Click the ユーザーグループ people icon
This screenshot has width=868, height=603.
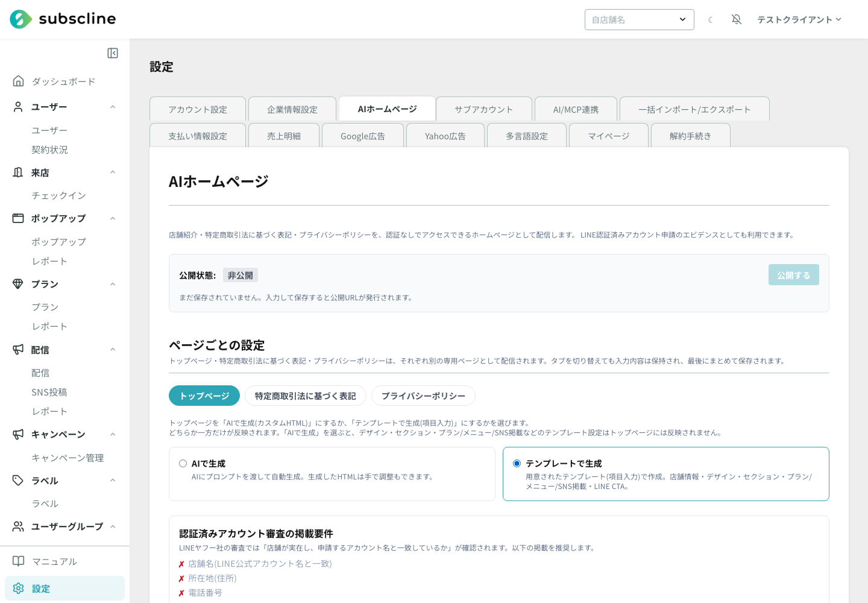tap(19, 526)
